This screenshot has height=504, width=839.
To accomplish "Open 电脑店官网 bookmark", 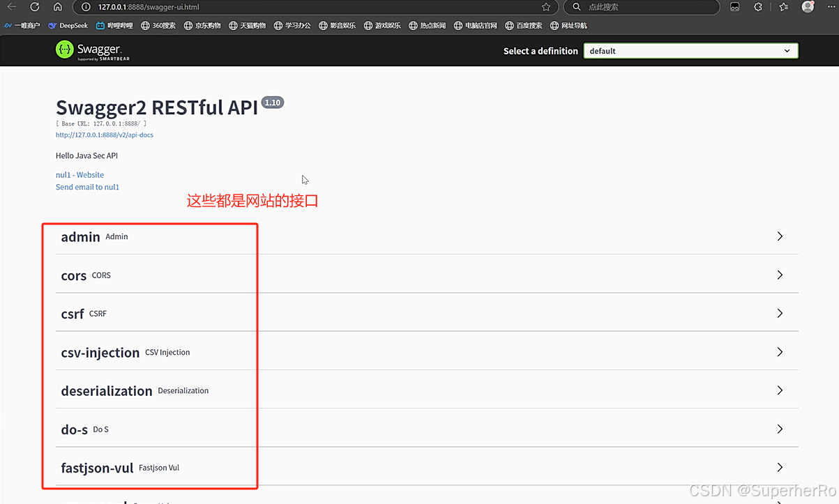I will pos(476,26).
